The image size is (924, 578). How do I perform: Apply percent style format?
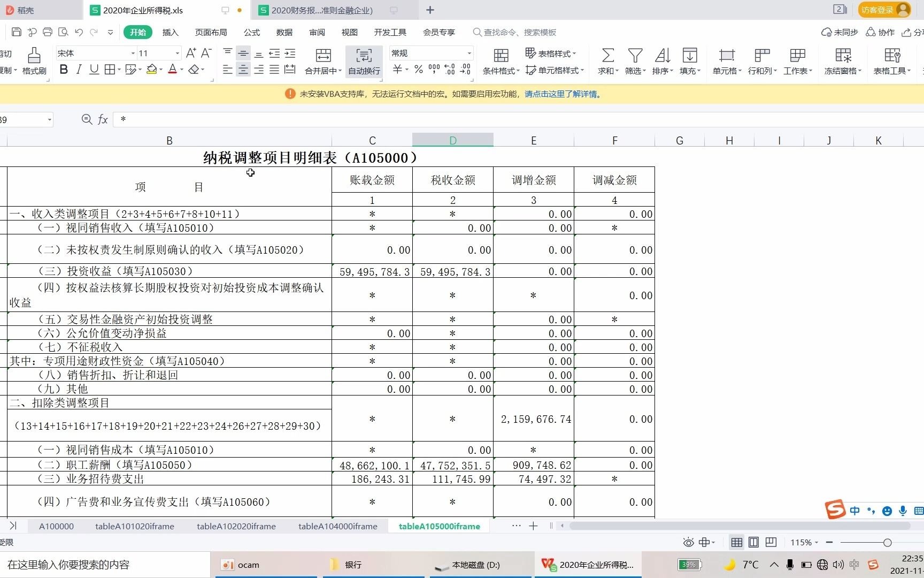pyautogui.click(x=419, y=70)
